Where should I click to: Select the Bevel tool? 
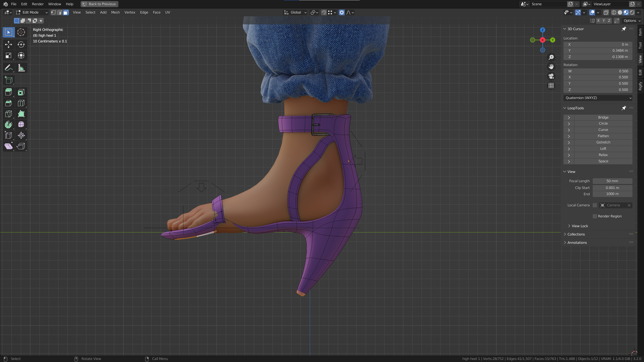[x=9, y=103]
